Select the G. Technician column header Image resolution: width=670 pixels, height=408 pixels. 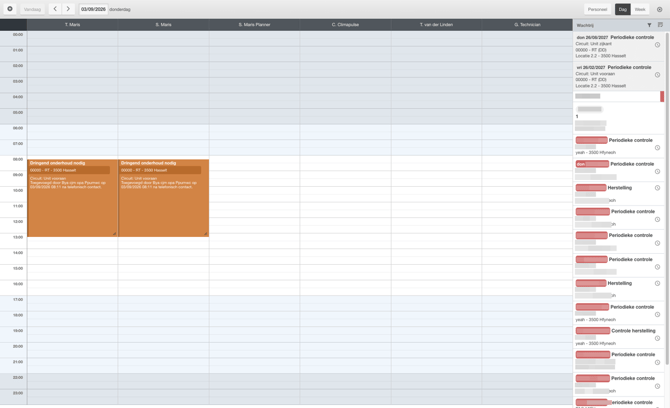click(527, 25)
